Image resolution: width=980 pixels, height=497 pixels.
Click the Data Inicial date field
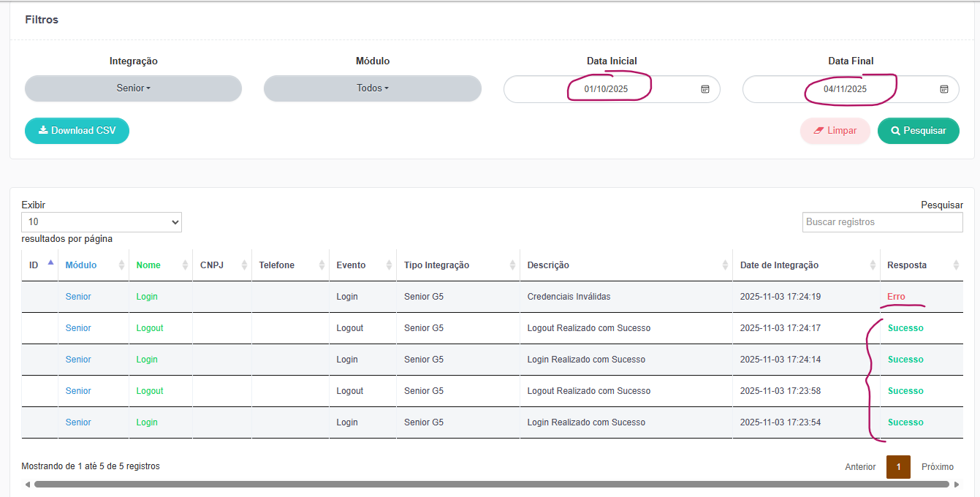point(605,89)
